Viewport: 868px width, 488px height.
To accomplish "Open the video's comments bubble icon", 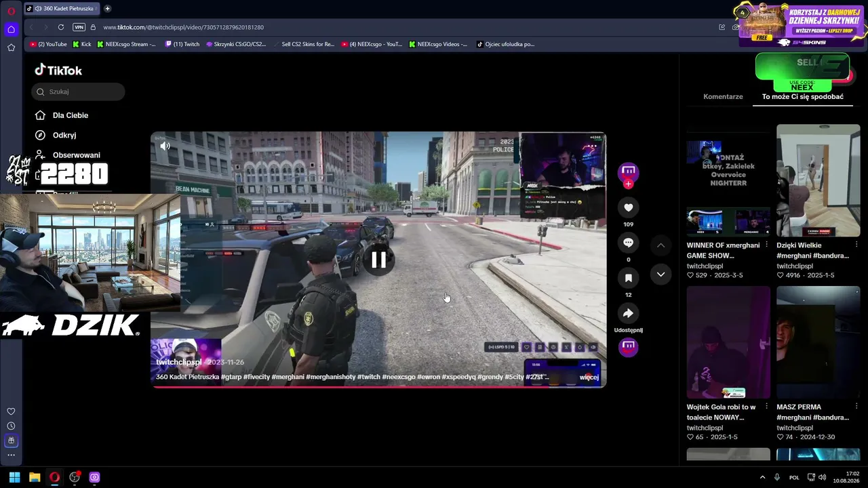I will pos(628,243).
